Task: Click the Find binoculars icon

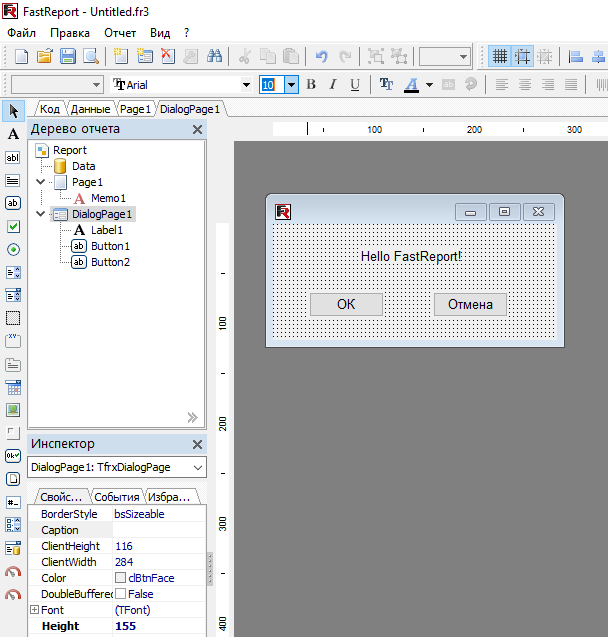Action: click(214, 57)
